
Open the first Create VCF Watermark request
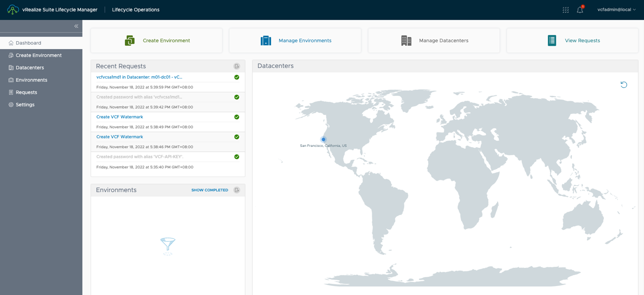tap(120, 117)
